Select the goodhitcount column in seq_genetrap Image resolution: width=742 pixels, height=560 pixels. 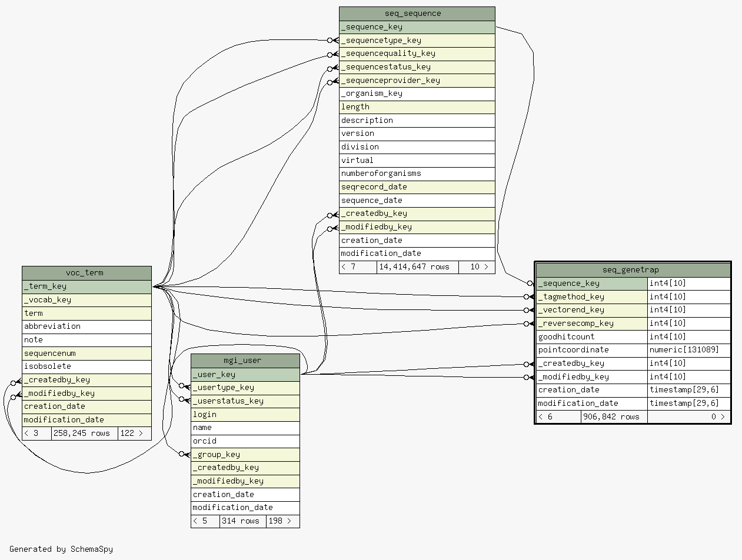[592, 337]
